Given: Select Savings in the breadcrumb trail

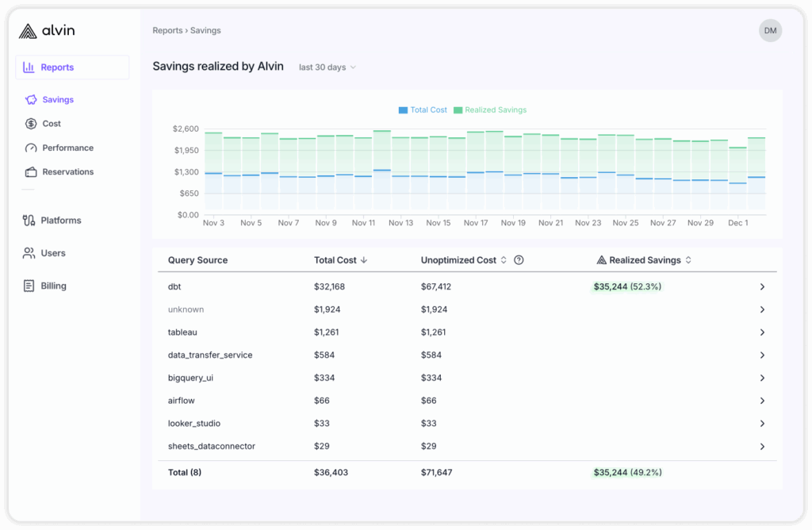Looking at the screenshot, I should (x=205, y=30).
